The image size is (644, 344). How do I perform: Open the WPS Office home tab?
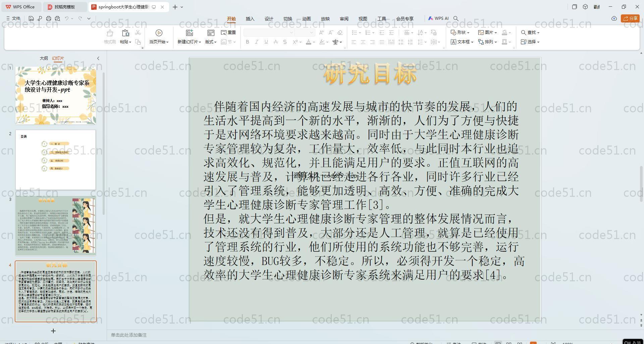(x=20, y=7)
